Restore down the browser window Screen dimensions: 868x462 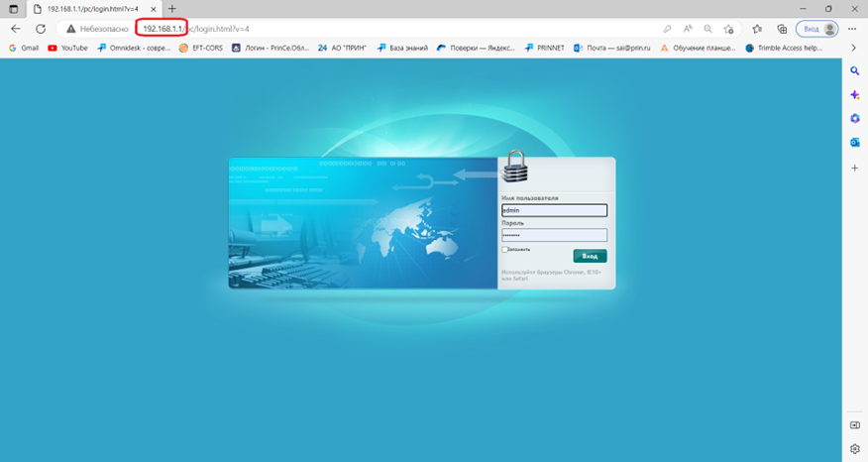pyautogui.click(x=828, y=9)
